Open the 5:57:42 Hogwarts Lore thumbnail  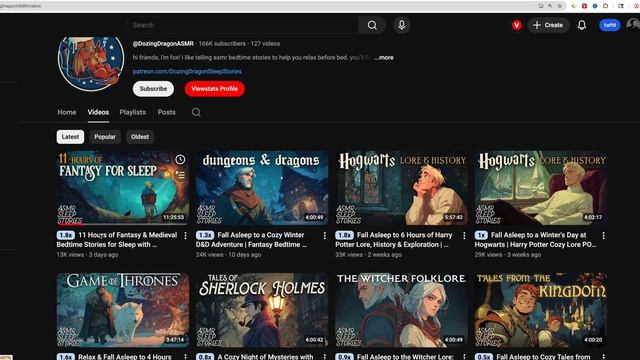point(402,188)
